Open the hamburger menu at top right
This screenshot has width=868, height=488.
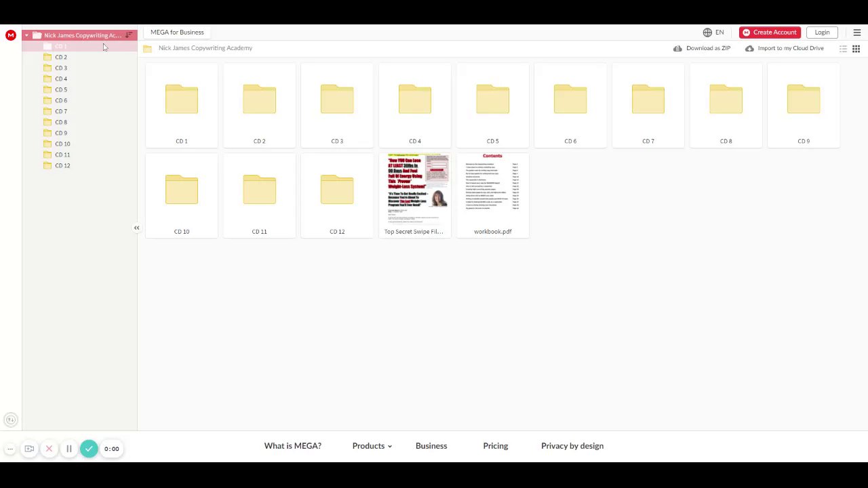(857, 33)
